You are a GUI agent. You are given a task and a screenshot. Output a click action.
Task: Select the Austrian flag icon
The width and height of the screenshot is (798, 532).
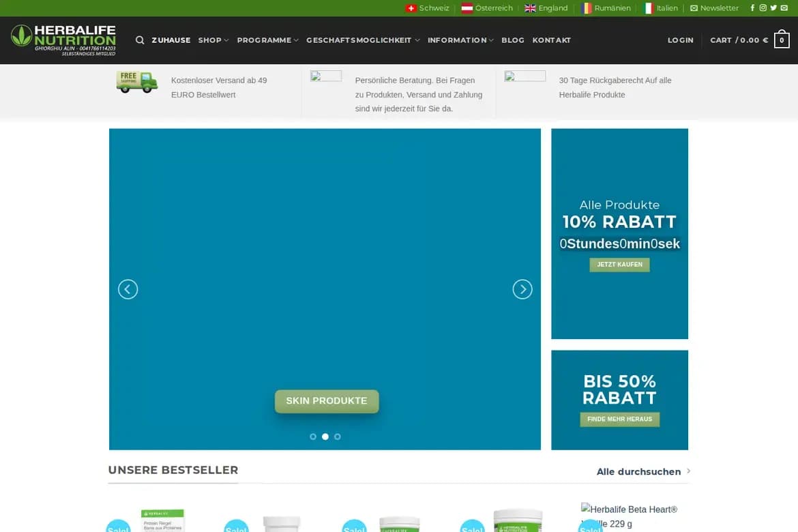click(467, 8)
